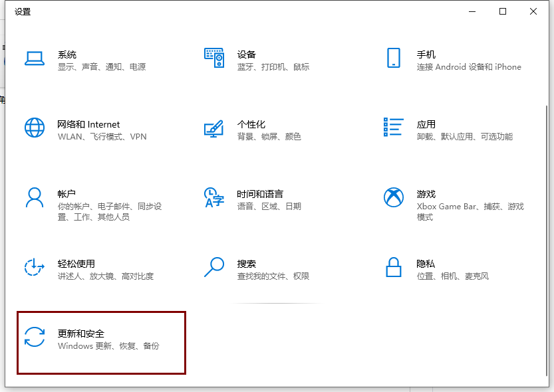Click the phone icon for 手机
The height and width of the screenshot is (392, 554).
click(394, 58)
